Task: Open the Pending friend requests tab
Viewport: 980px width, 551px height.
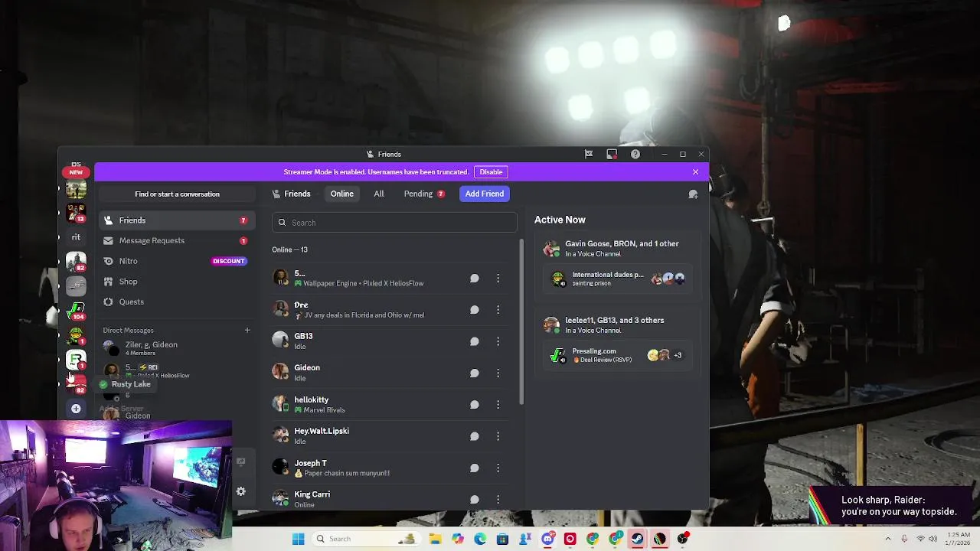Action: [424, 194]
